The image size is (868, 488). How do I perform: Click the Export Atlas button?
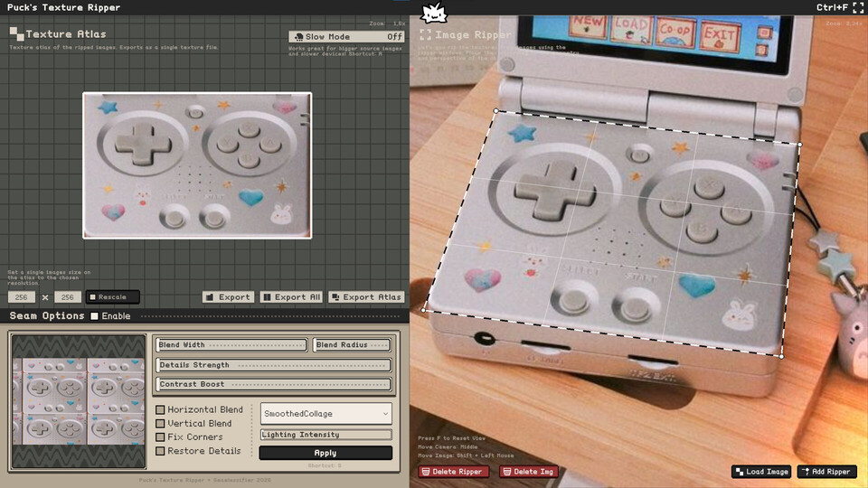tap(366, 297)
